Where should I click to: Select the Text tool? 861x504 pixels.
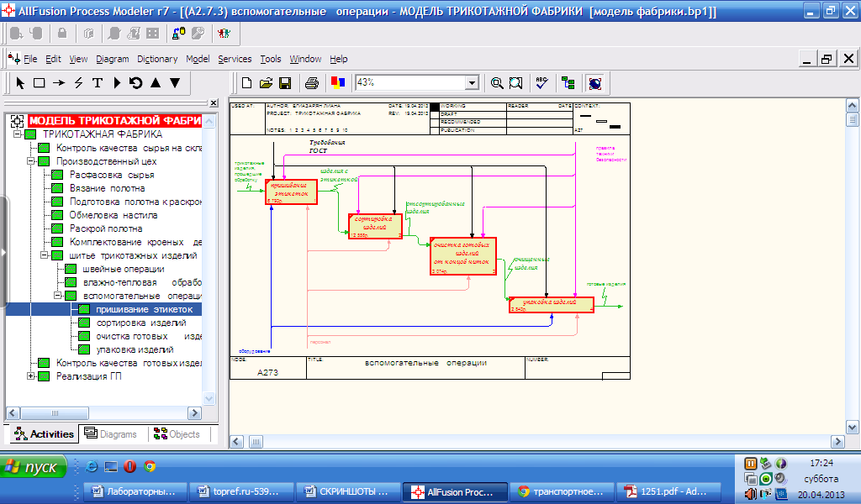point(98,83)
